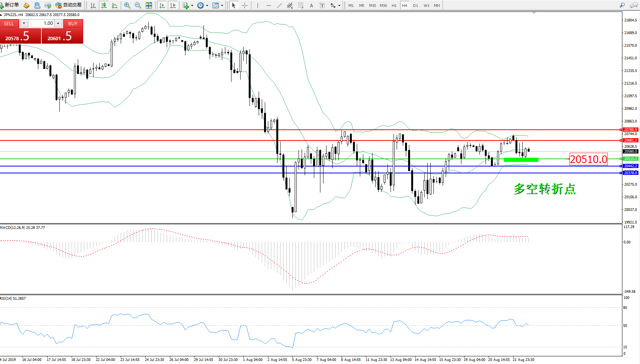640x364 pixels.
Task: Pick the trendline drawing tool
Action: coord(279,5)
